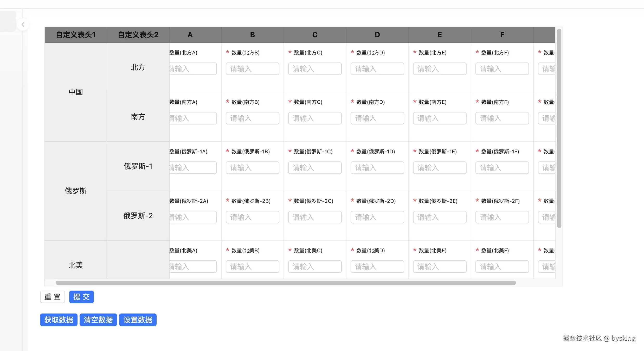This screenshot has width=644, height=351.
Task: Select the 中国 row group cell
Action: (x=76, y=92)
